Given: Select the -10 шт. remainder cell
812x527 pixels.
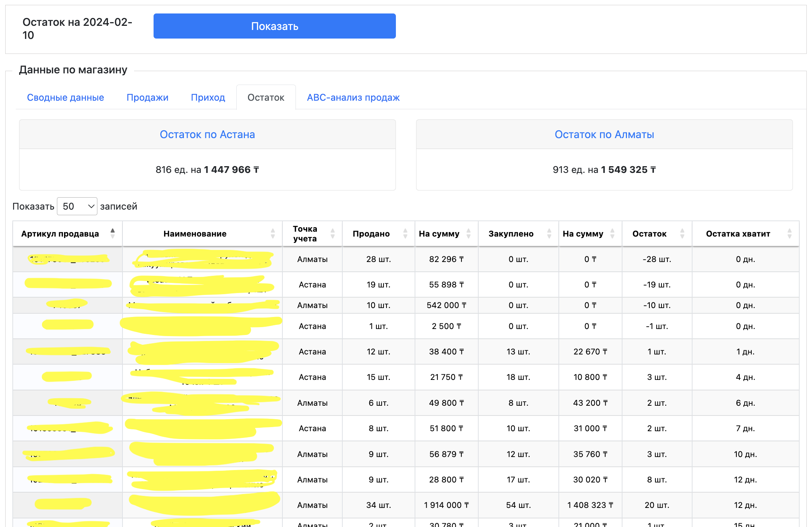Looking at the screenshot, I should click(657, 305).
